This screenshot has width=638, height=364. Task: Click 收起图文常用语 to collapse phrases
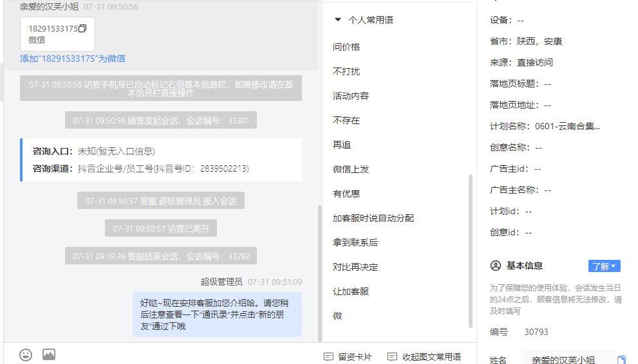click(424, 357)
